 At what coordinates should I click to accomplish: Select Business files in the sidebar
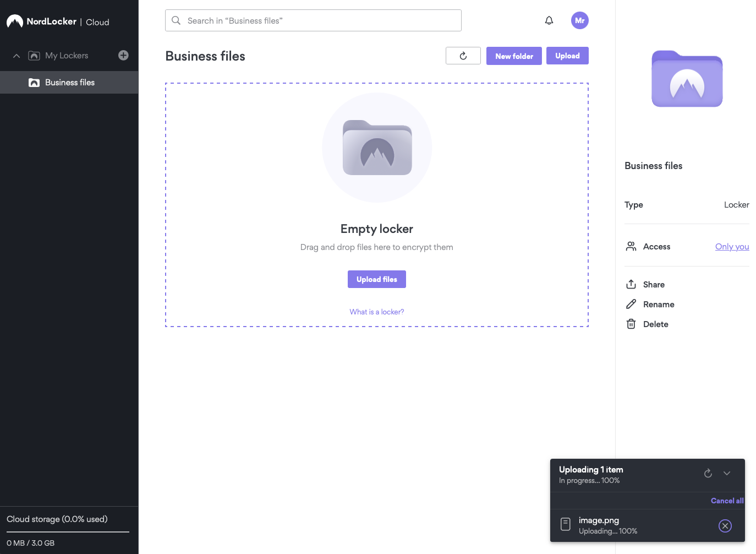point(69,82)
